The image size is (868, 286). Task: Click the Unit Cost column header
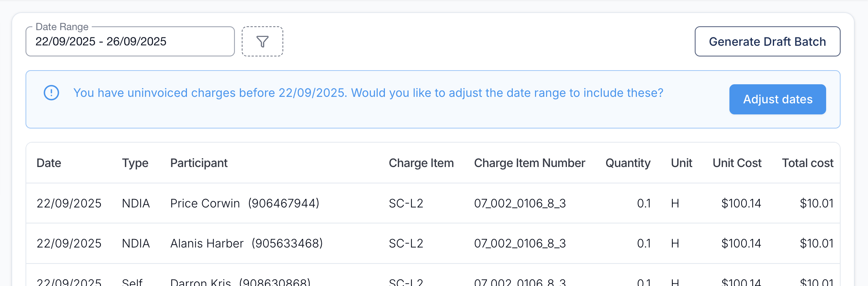[737, 163]
